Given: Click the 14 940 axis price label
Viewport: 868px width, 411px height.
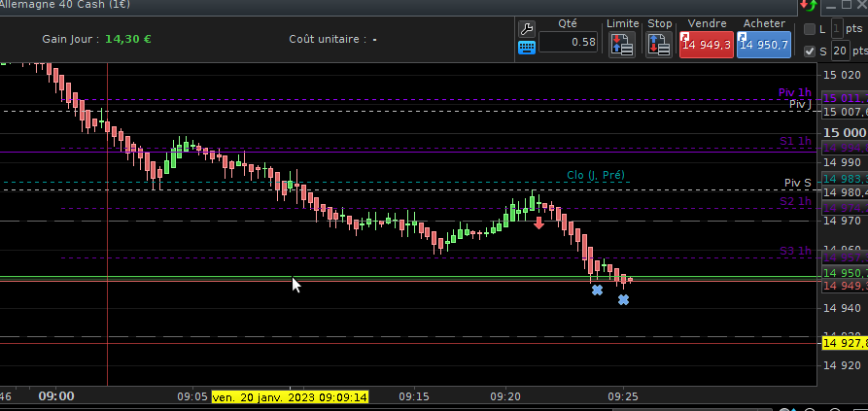Looking at the screenshot, I should tap(842, 308).
